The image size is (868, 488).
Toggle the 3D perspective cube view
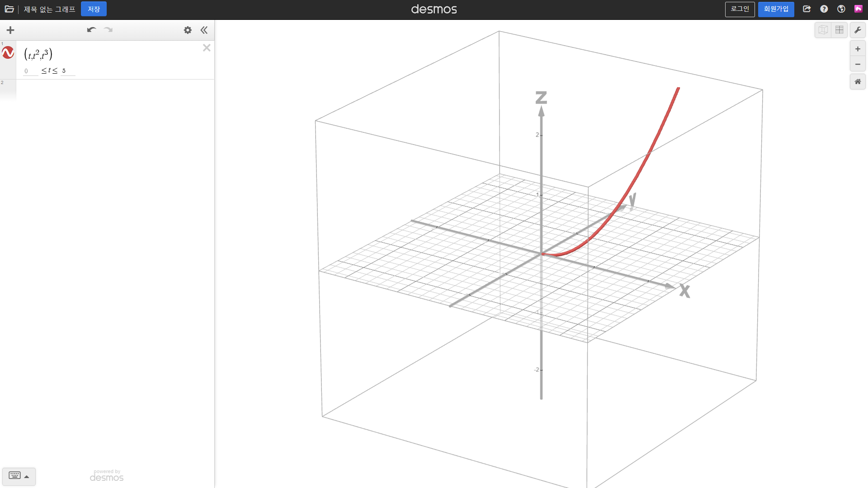(x=823, y=30)
